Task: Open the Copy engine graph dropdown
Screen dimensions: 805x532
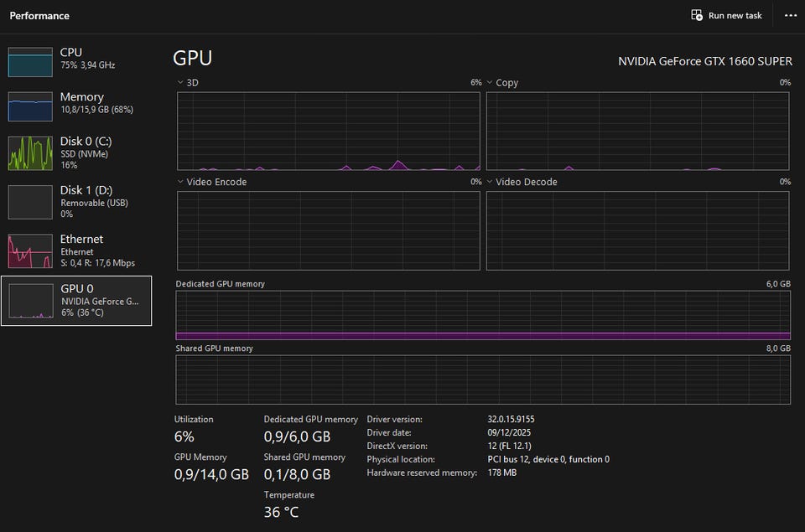Action: point(489,82)
